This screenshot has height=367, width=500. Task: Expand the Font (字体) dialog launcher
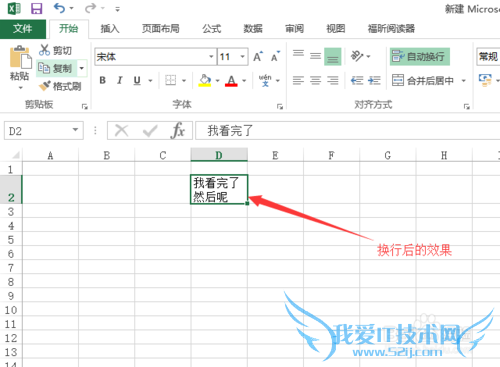[280, 106]
